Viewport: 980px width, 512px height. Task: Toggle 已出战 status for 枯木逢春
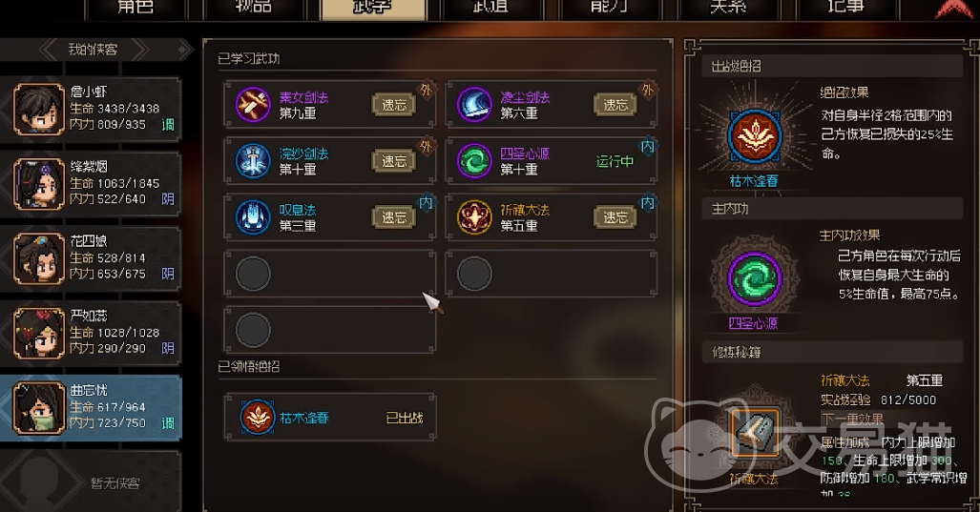coord(405,418)
